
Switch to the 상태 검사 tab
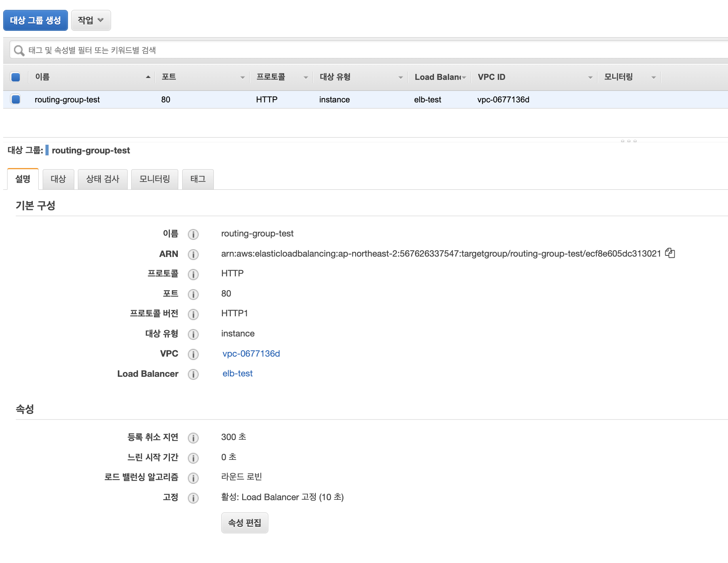point(103,179)
